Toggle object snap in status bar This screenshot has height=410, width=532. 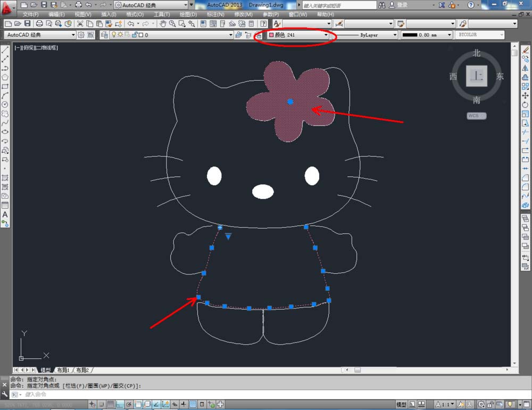click(138, 404)
